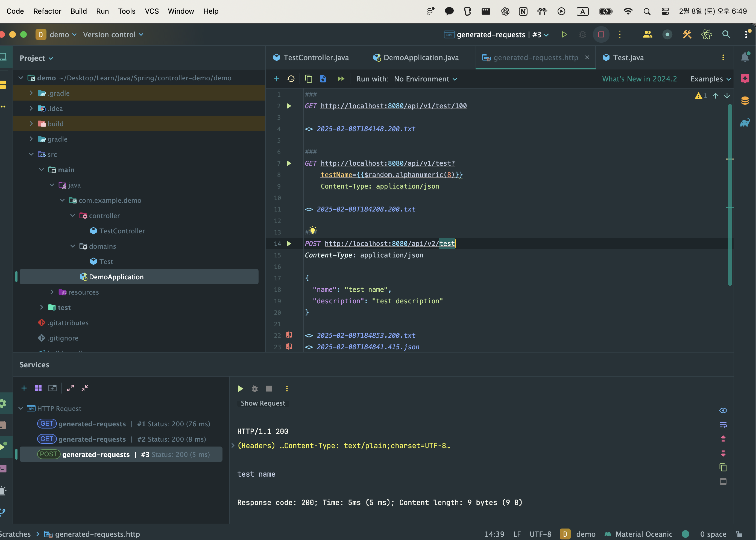Run the POST request on line 14
756x540 pixels.
289,244
